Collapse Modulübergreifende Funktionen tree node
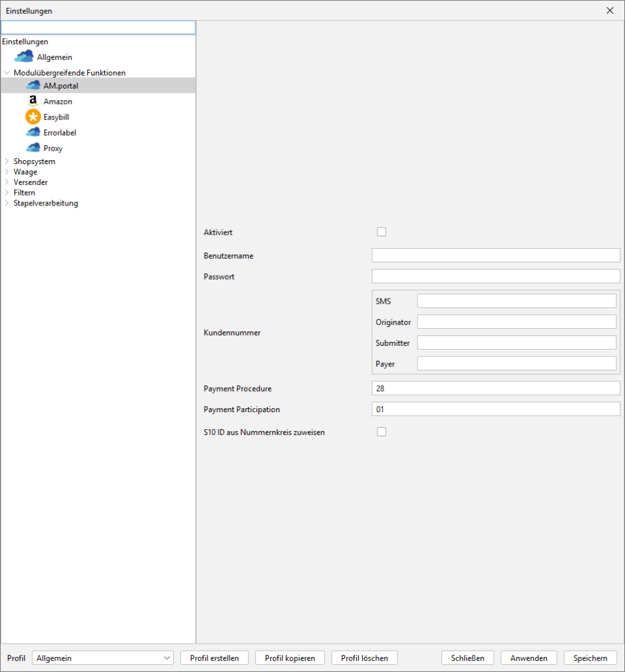625x672 pixels. (x=7, y=73)
